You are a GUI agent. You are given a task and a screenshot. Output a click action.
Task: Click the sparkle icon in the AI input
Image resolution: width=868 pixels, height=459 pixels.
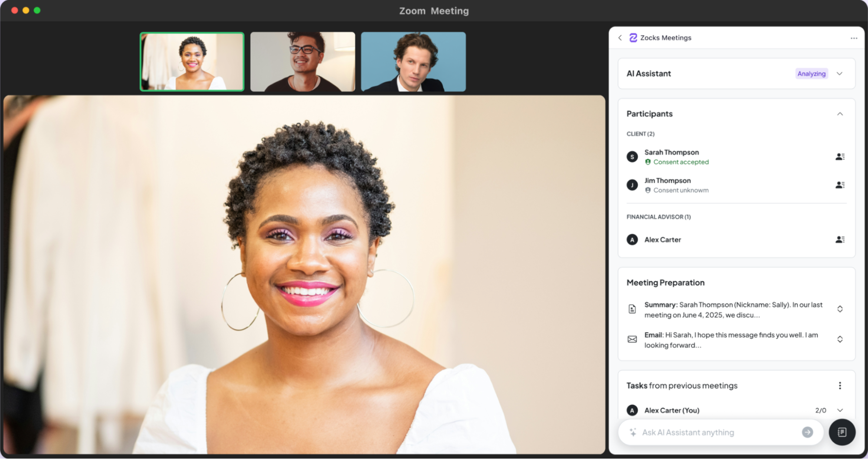pos(633,432)
